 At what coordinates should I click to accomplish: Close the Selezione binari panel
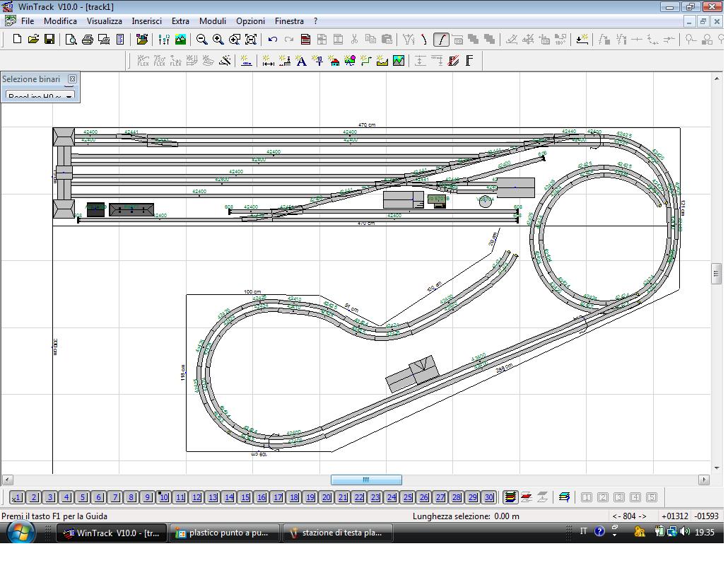click(72, 79)
